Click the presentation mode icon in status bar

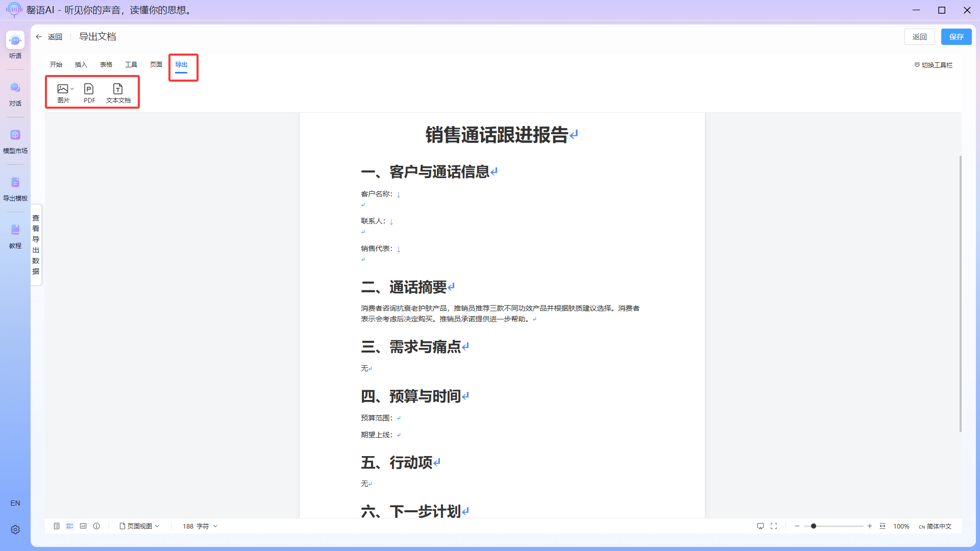click(x=761, y=526)
